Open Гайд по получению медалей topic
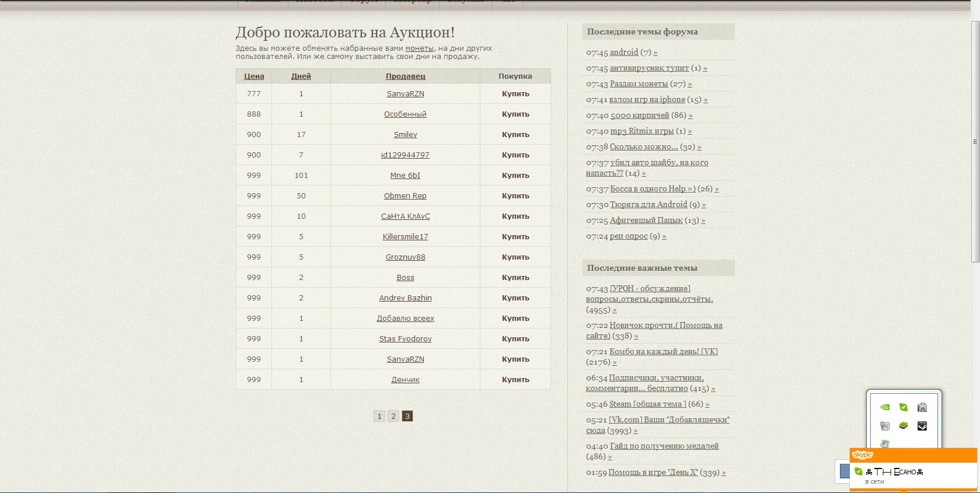Screen dimensions: 980x493 pos(664,446)
